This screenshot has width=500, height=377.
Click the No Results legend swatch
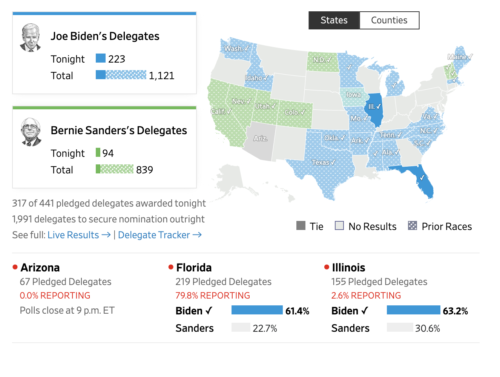point(339,226)
